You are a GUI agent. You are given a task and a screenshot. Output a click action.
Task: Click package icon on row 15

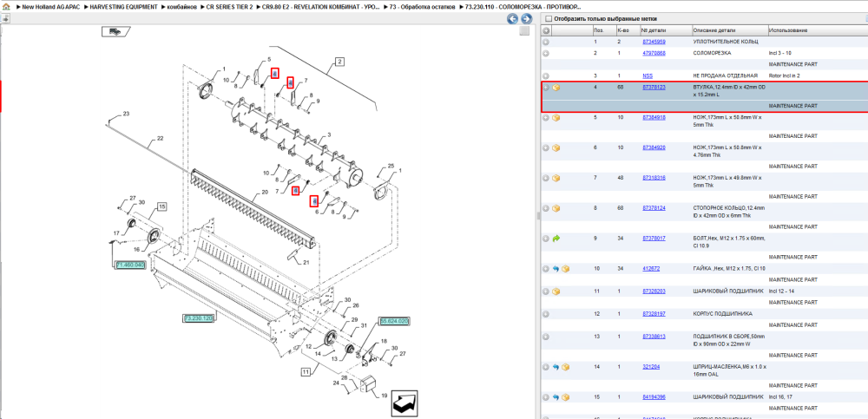click(565, 397)
